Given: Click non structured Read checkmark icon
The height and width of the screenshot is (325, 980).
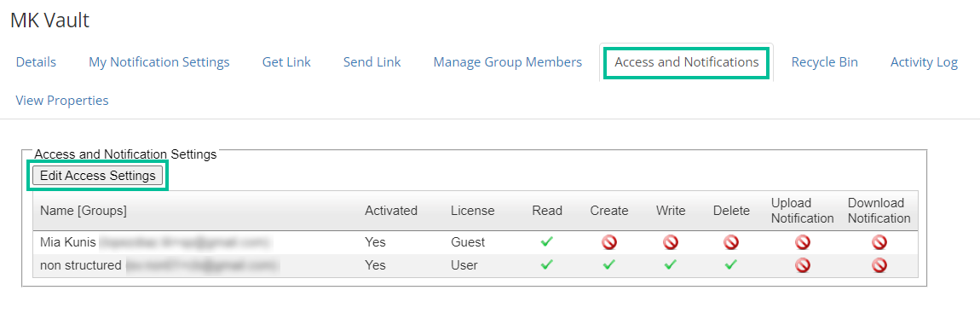Looking at the screenshot, I should pos(547,265).
